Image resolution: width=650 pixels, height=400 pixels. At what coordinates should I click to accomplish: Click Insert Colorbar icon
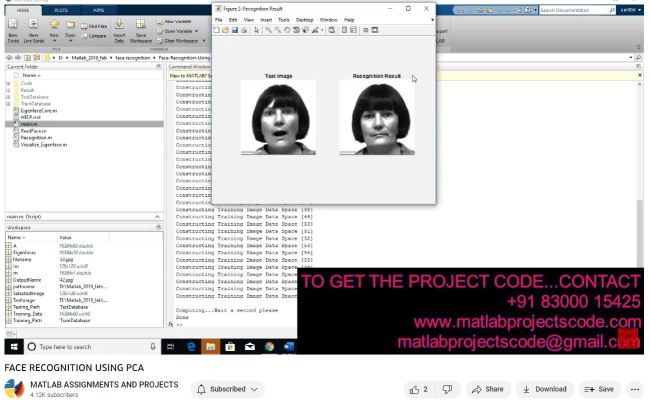pos(344,30)
